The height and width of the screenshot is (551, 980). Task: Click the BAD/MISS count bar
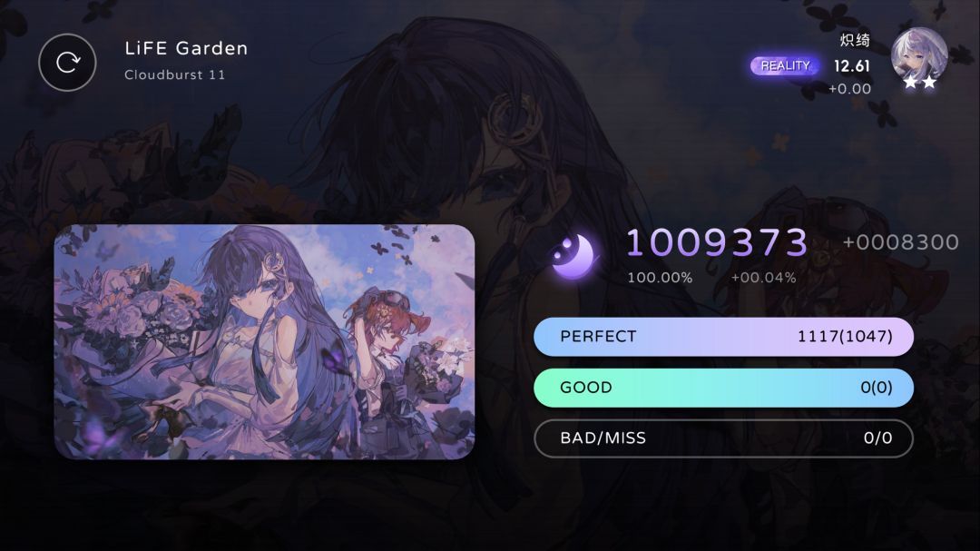click(723, 438)
